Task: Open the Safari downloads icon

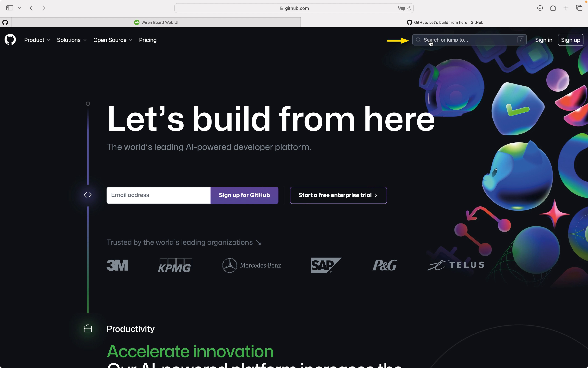Action: click(540, 8)
